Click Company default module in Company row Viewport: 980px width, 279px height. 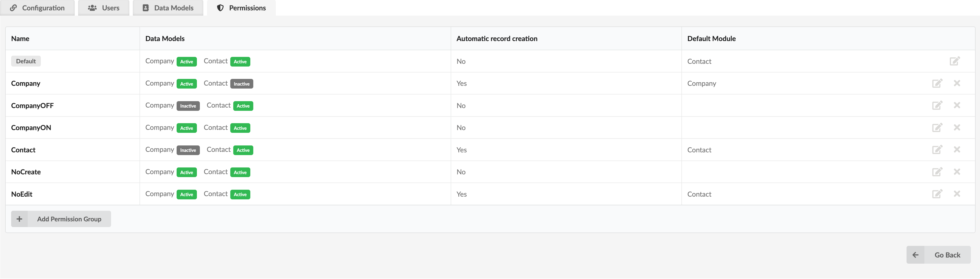[x=701, y=83]
